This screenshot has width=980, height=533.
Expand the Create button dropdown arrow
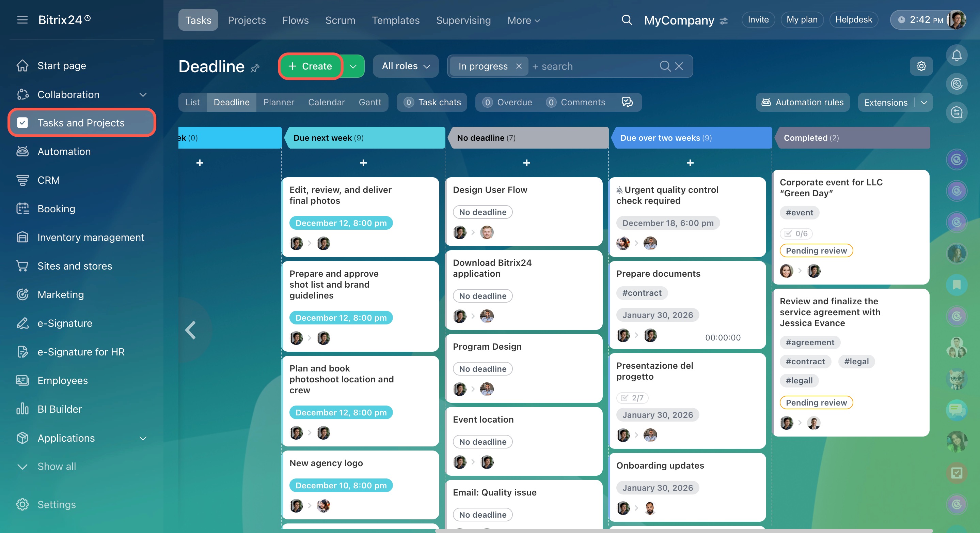click(353, 66)
